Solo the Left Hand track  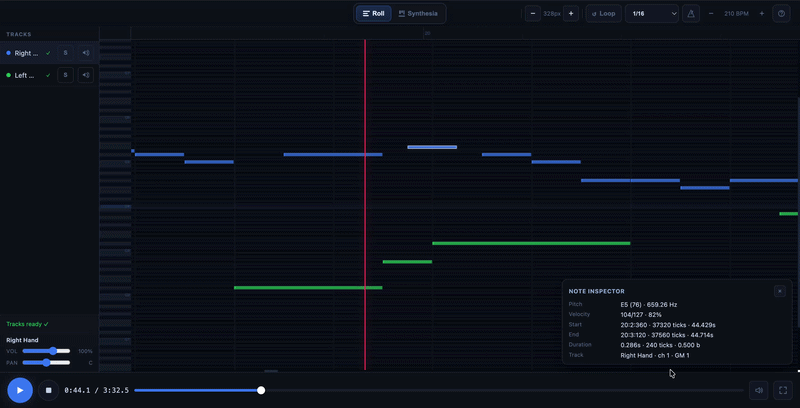pyautogui.click(x=65, y=75)
